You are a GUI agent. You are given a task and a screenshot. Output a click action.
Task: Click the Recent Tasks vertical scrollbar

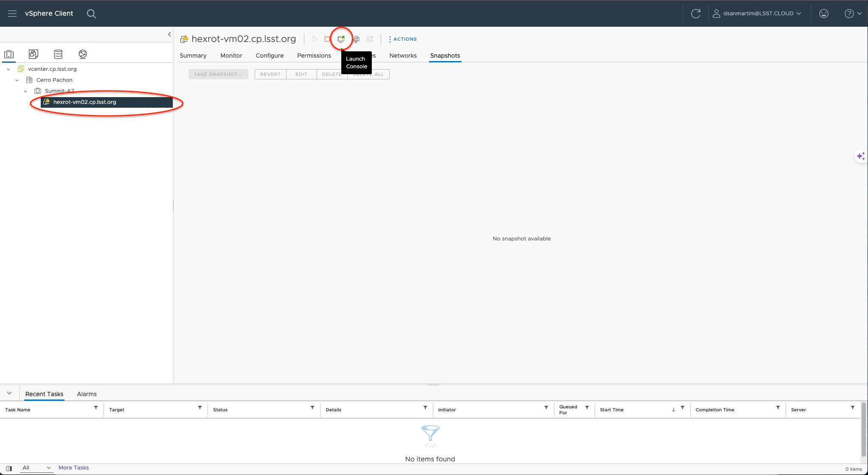pos(864,430)
